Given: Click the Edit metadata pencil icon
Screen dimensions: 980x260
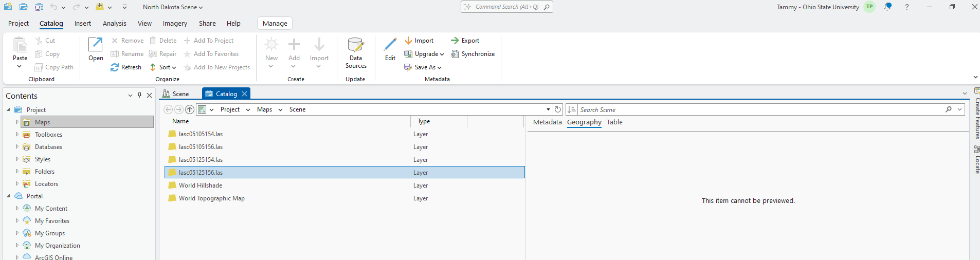Looking at the screenshot, I should point(390,45).
